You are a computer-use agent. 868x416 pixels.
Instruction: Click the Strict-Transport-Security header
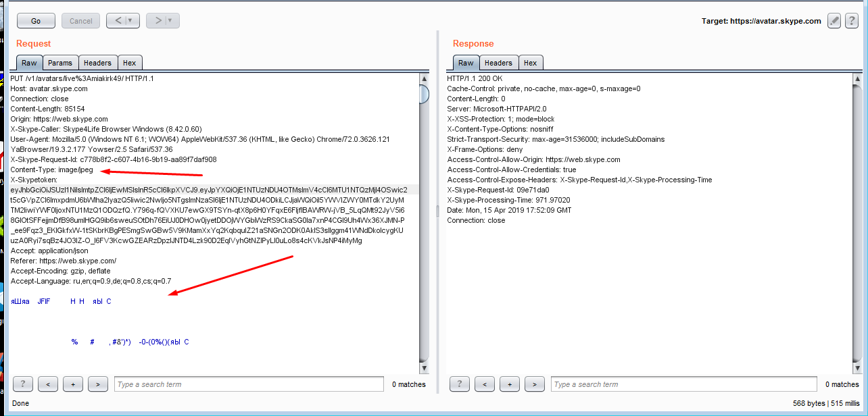tap(556, 139)
